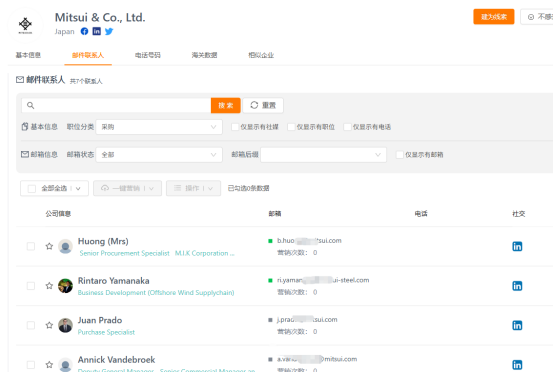The image size is (553, 373).
Task: Open the 职位分类 dropdown showing 采购
Action: 159,127
